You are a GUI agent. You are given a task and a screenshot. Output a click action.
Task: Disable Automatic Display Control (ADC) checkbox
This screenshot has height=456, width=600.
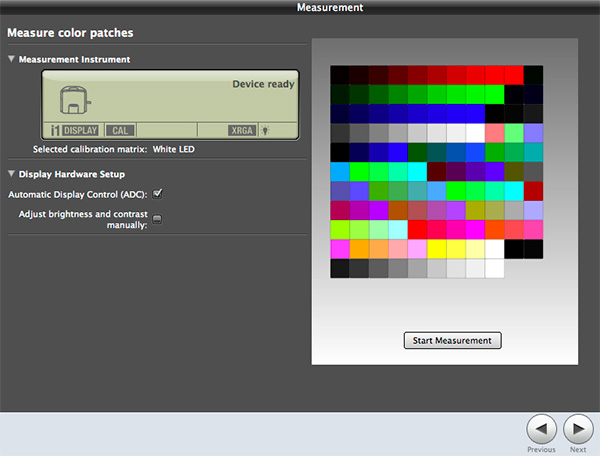(157, 193)
